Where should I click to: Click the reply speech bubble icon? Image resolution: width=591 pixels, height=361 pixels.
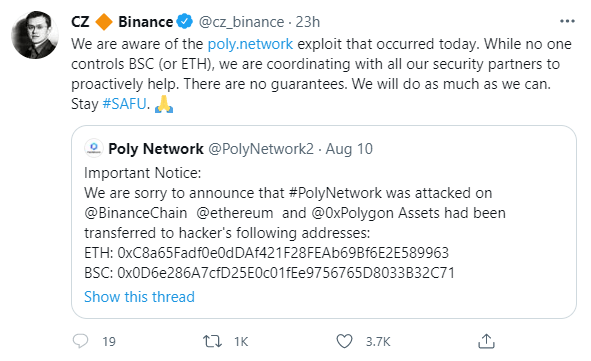[80, 341]
